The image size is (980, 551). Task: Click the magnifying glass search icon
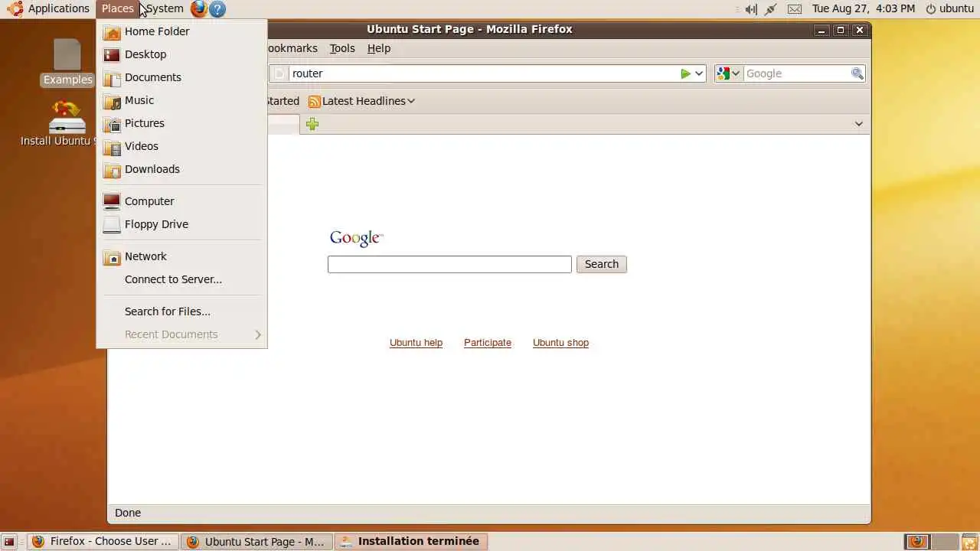click(x=857, y=73)
